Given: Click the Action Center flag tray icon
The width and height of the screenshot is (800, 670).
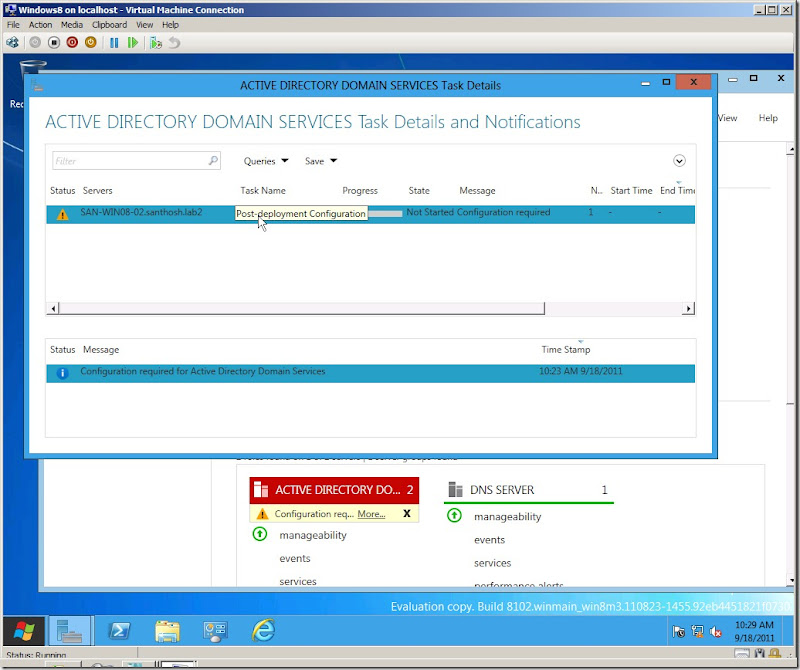Looking at the screenshot, I should [x=678, y=632].
